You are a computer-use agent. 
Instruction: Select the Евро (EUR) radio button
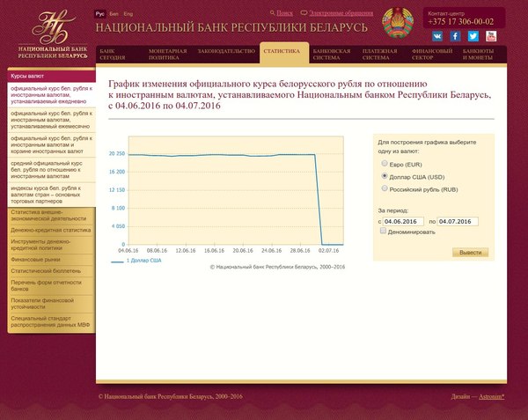pyautogui.click(x=385, y=164)
